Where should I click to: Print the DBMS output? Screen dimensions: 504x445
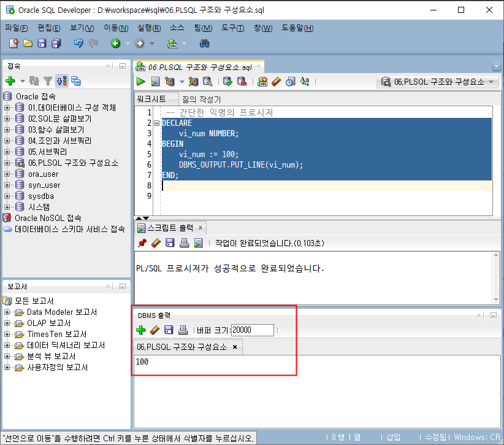click(x=184, y=330)
